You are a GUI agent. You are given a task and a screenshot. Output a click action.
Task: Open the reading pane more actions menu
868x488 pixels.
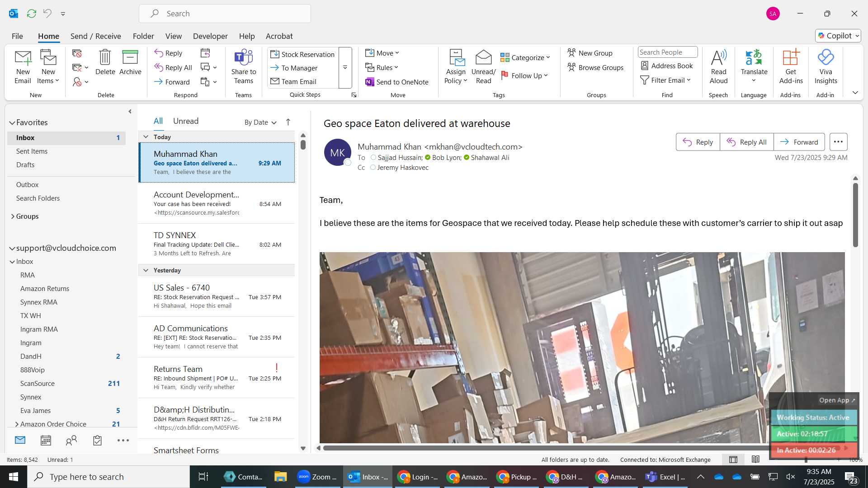(x=838, y=142)
